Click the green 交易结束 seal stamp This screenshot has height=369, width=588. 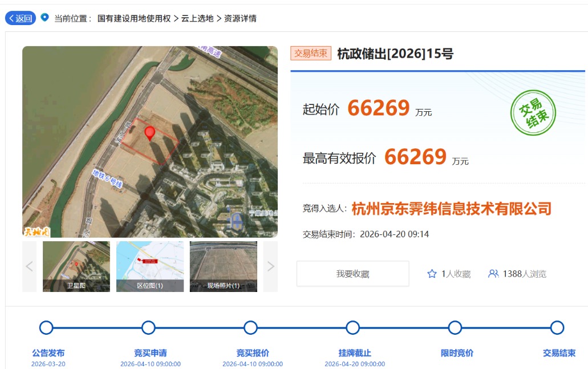click(x=533, y=112)
